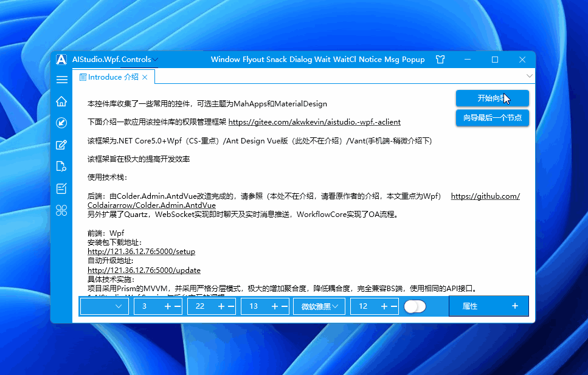Open the Window menu item
The width and height of the screenshot is (588, 375).
pos(226,59)
